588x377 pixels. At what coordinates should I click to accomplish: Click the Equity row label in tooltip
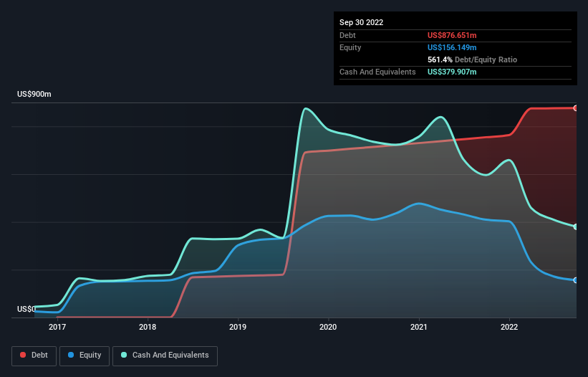point(350,47)
